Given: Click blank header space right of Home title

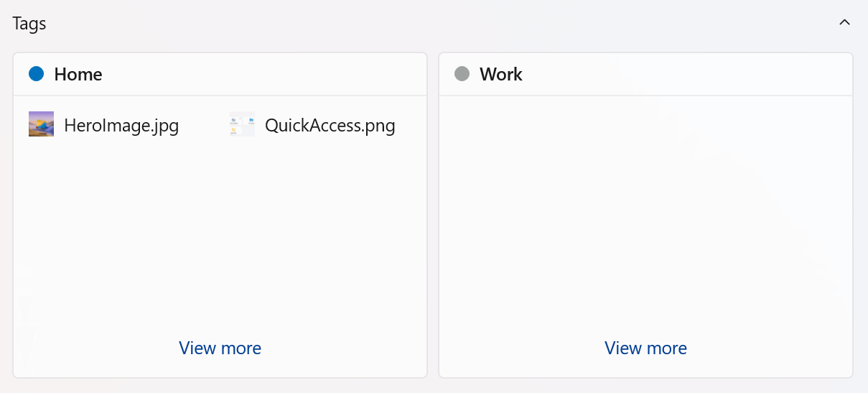Looking at the screenshot, I should click(x=273, y=74).
